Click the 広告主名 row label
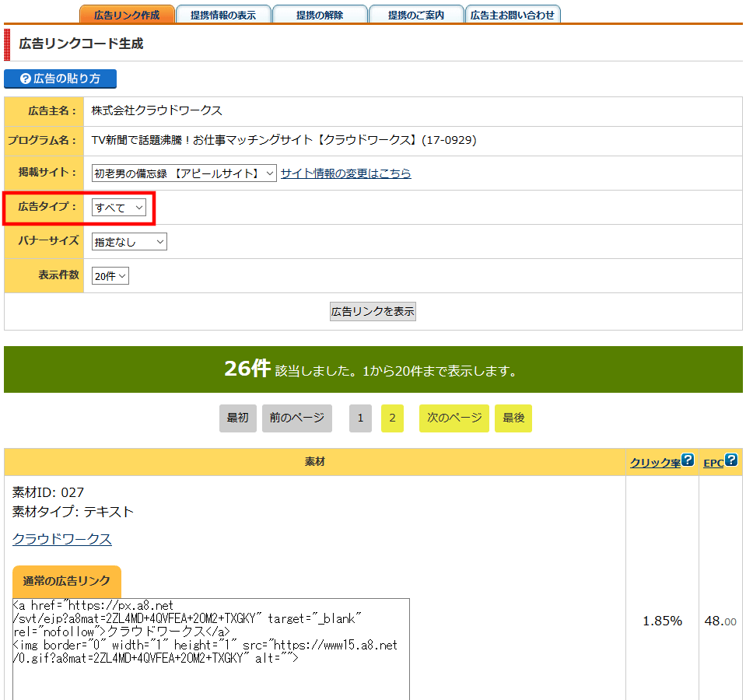Screen dimensions: 746x700 (x=52, y=110)
